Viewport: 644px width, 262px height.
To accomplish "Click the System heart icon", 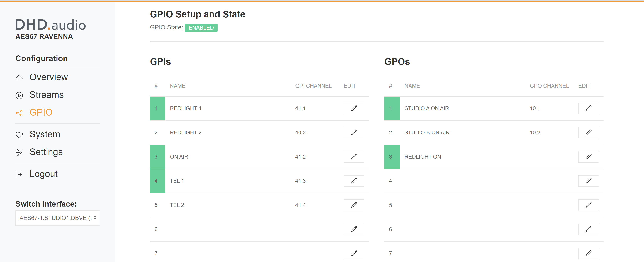I will 19,135.
